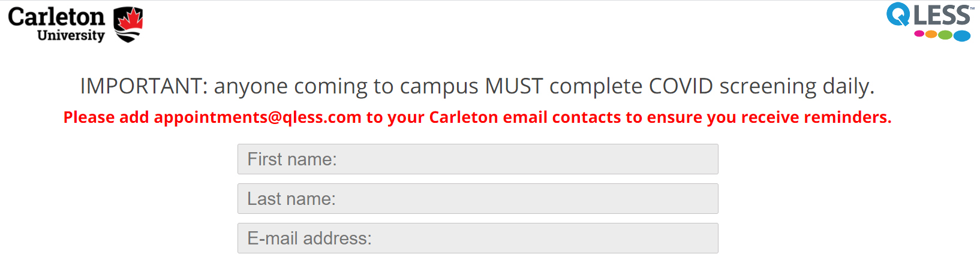Focus the Last name input field
This screenshot has width=980, height=260.
point(477,199)
